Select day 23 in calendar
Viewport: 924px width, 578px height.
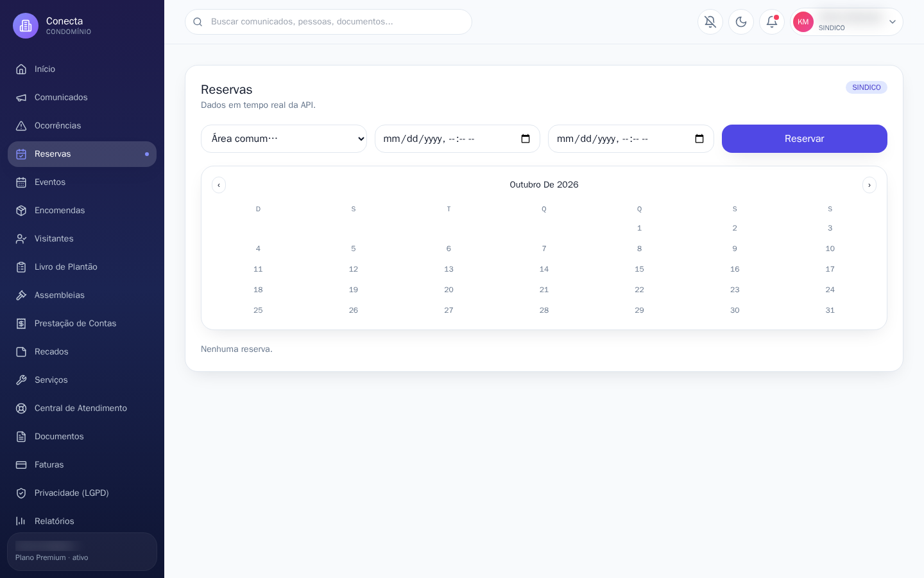pyautogui.click(x=735, y=290)
